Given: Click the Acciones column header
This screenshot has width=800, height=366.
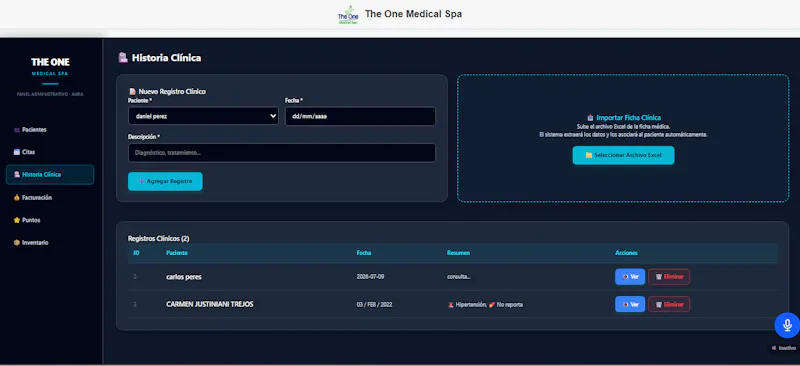Looking at the screenshot, I should (626, 253).
